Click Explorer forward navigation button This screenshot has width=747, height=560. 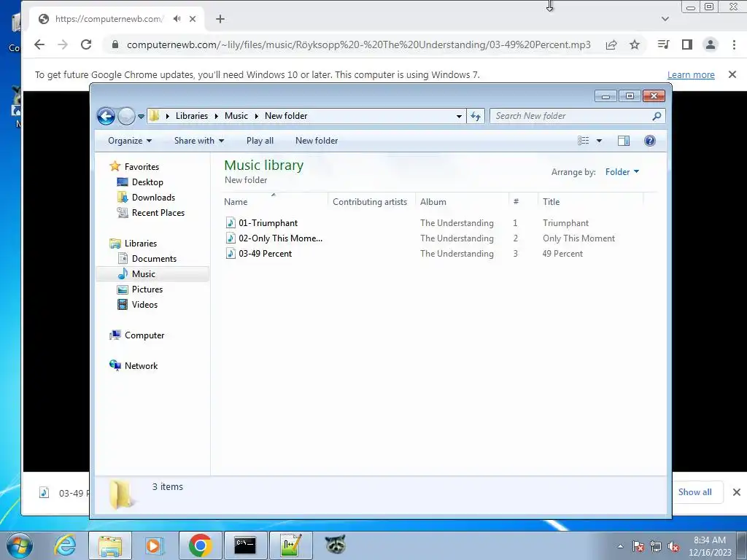[126, 116]
